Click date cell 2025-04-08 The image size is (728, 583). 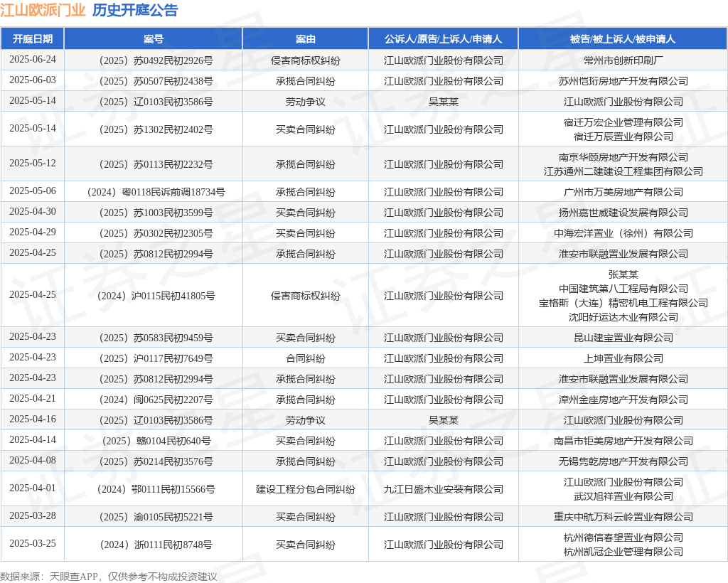click(x=33, y=461)
